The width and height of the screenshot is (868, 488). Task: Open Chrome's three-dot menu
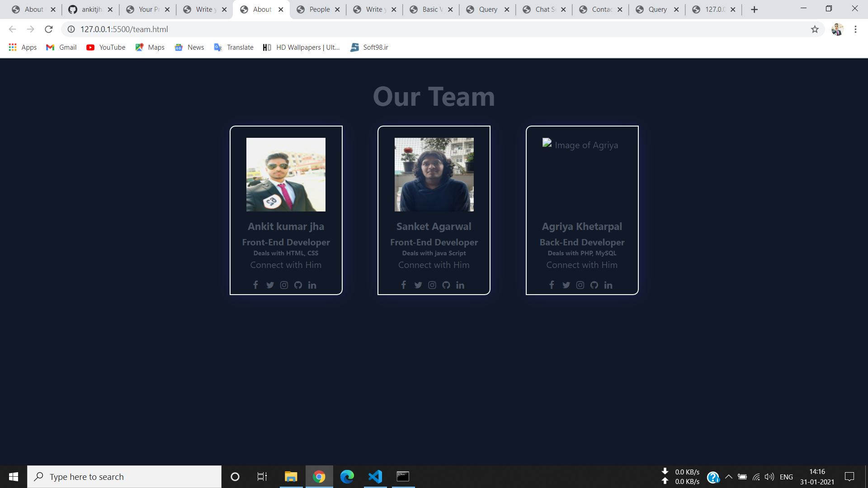pos(855,29)
